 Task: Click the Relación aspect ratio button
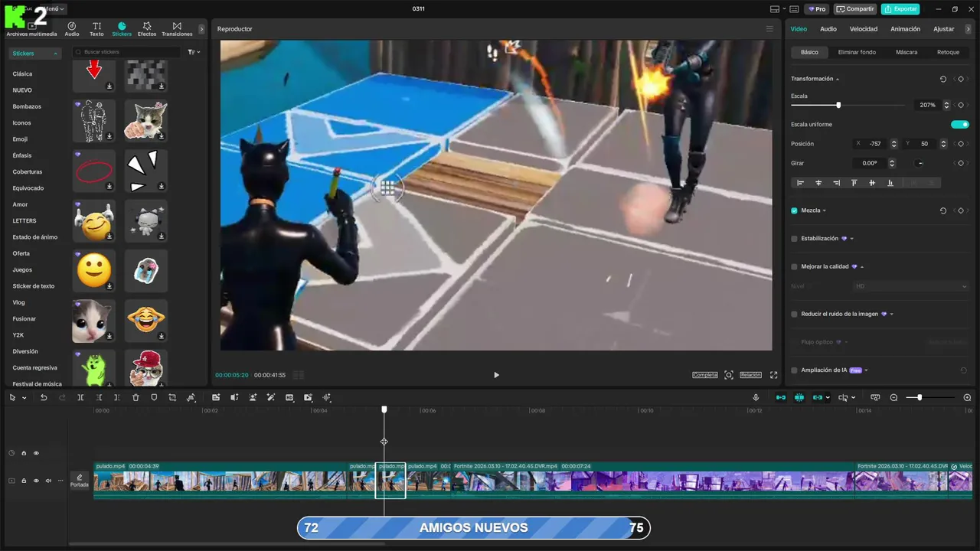point(750,375)
